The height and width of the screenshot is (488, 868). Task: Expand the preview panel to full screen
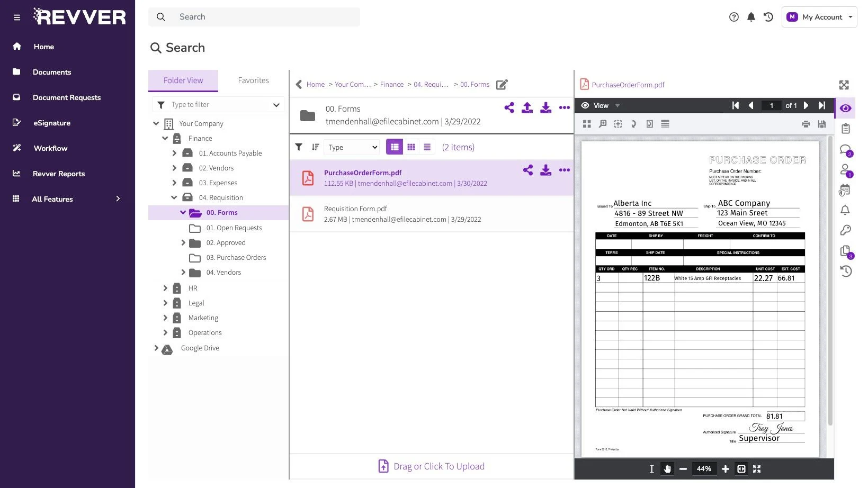(x=844, y=85)
